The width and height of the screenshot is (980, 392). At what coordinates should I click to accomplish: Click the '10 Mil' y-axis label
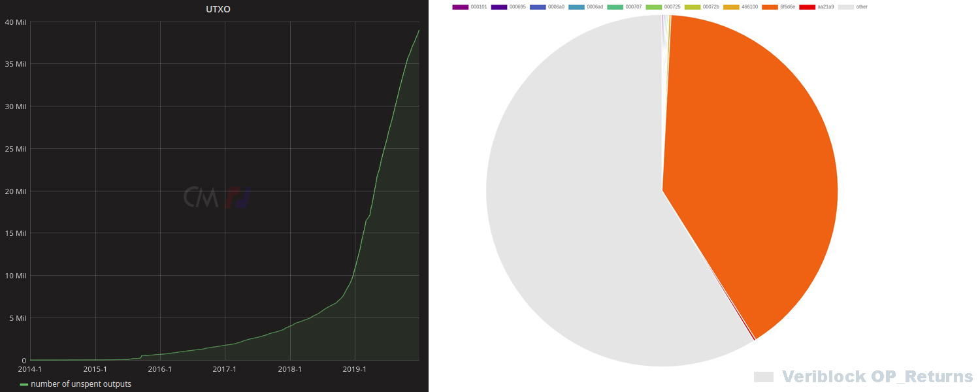coord(14,276)
